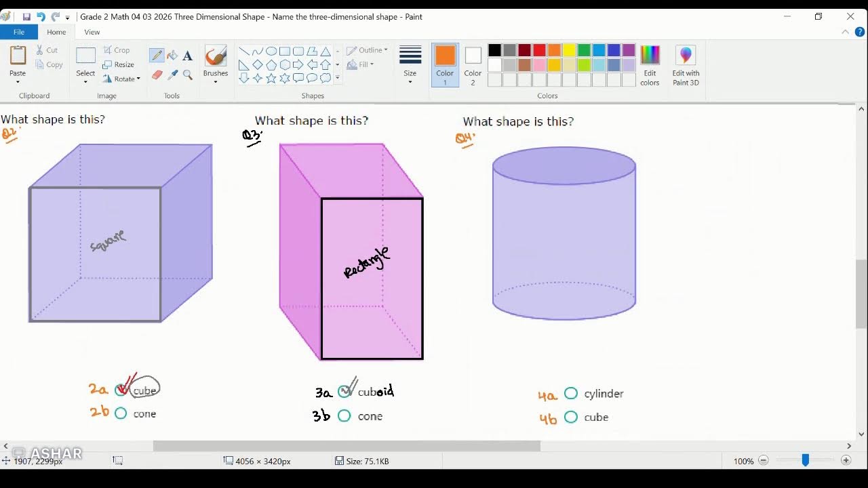
Task: Click the Copy button
Action: [x=49, y=65]
